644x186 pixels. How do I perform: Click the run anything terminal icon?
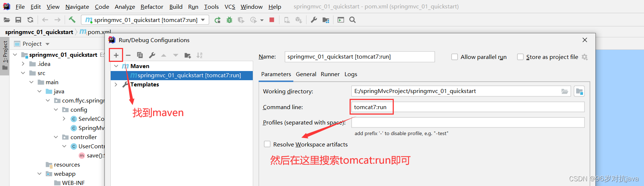coord(341,20)
